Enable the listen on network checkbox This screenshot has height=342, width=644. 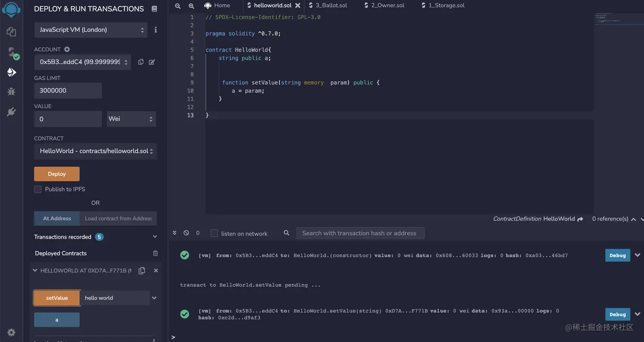tap(214, 233)
